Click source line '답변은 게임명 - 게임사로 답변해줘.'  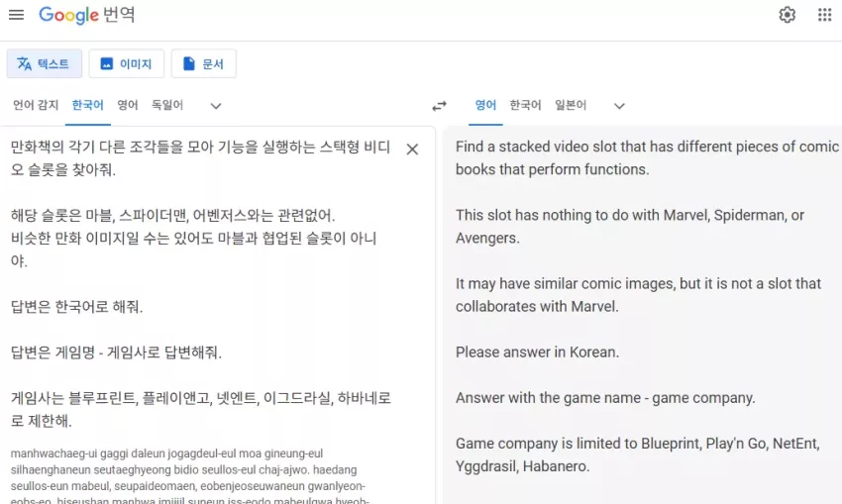coord(116,353)
